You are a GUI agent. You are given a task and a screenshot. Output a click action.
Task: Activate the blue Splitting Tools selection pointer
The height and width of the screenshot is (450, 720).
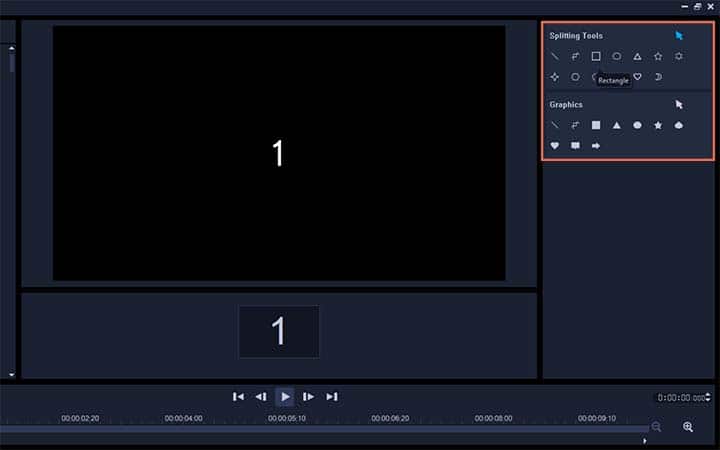tap(679, 36)
